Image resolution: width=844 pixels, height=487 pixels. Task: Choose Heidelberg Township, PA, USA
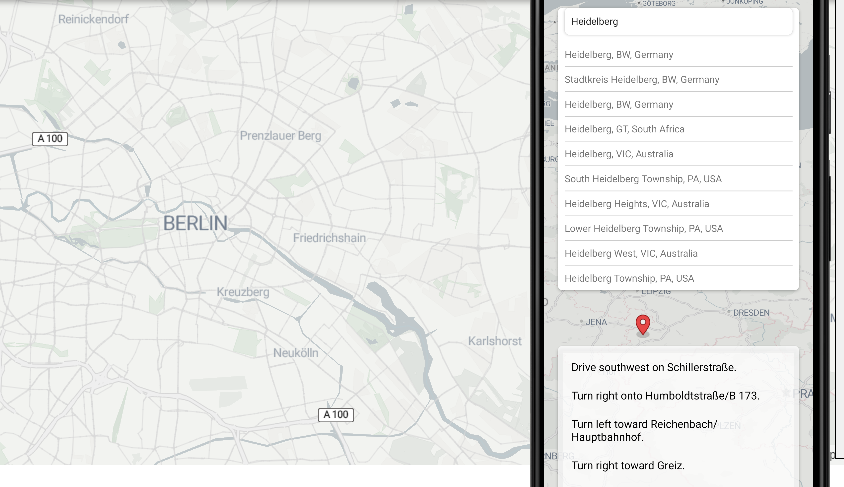point(678,278)
